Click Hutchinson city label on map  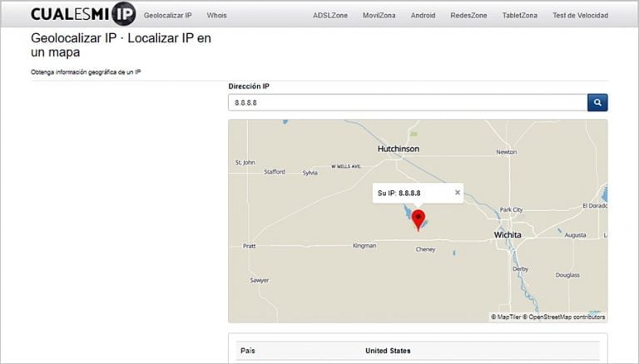[399, 149]
